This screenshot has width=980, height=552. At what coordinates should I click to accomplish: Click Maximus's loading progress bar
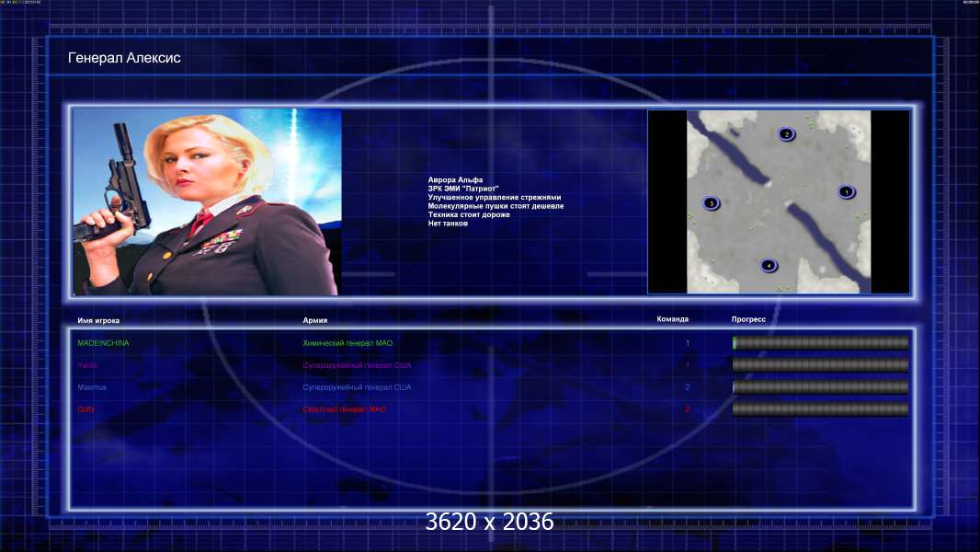coord(821,387)
